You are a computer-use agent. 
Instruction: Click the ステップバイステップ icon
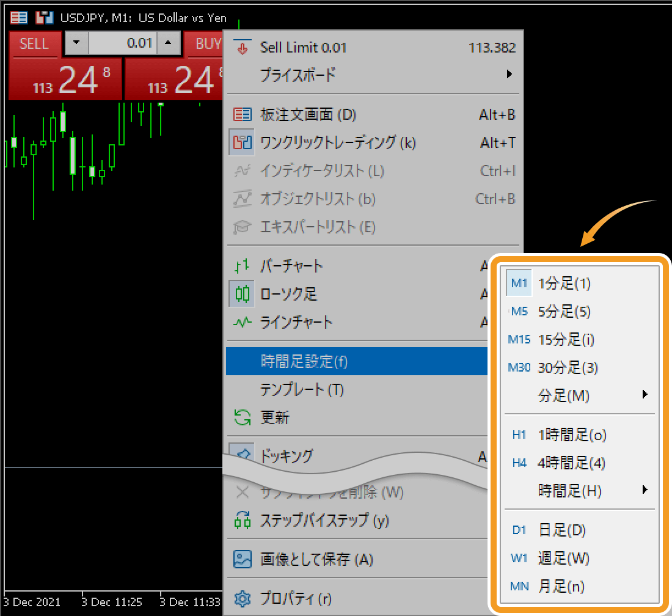243,521
